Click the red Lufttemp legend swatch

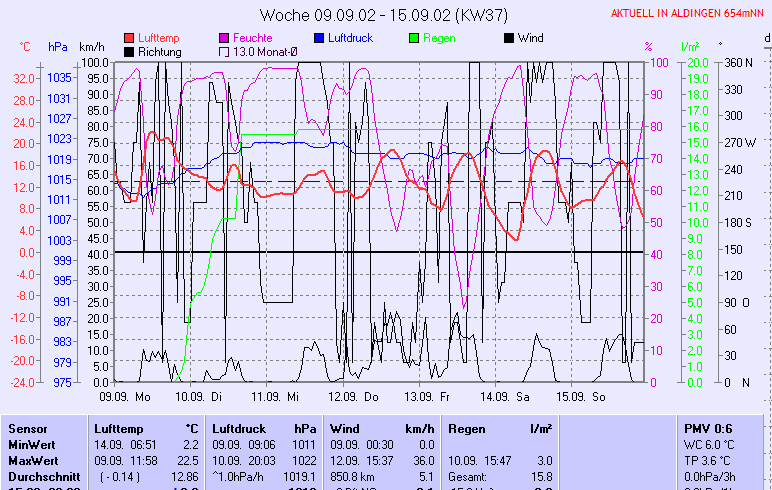[129, 38]
